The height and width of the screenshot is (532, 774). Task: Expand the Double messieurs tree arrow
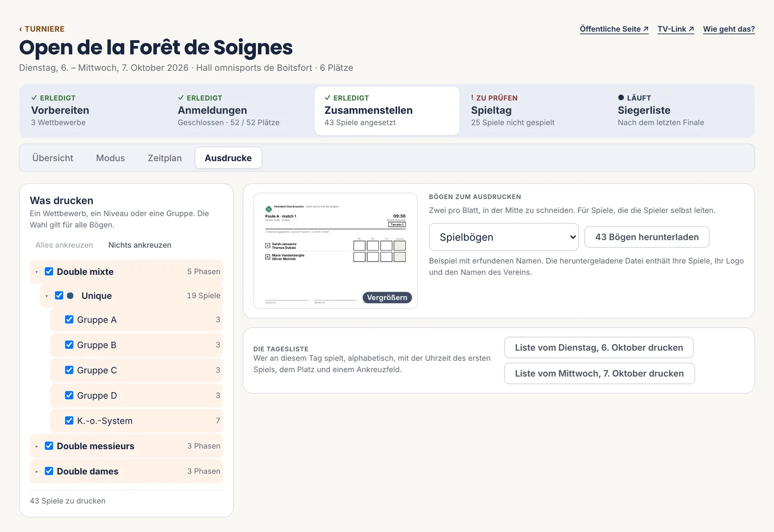[x=37, y=446]
